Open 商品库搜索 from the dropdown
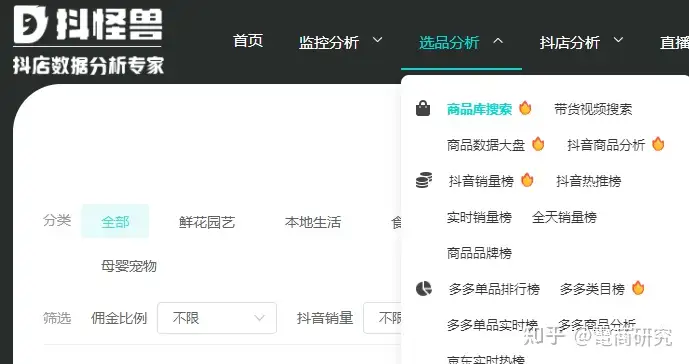This screenshot has width=689, height=364. [x=479, y=109]
